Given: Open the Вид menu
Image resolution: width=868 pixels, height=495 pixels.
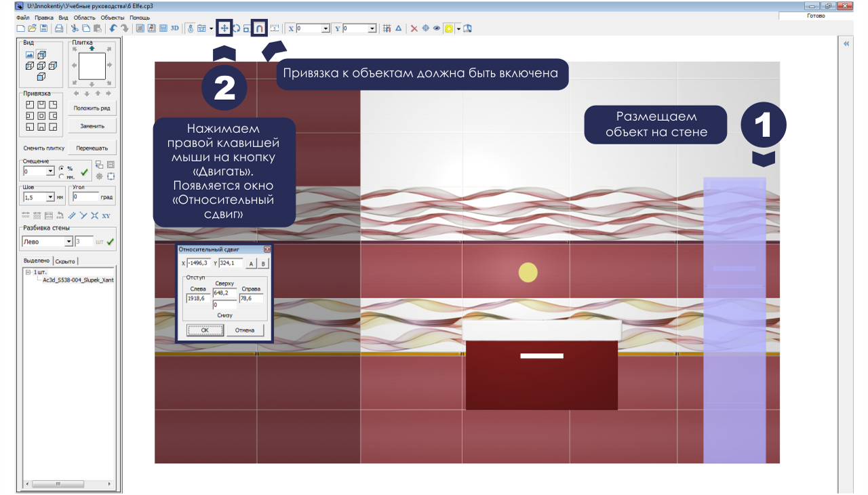Looking at the screenshot, I should pyautogui.click(x=63, y=17).
